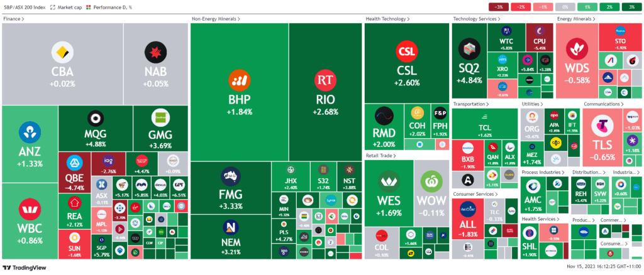Viewport: 644px width, 275px height.
Task: Select the BHP company logo
Action: pos(239,79)
